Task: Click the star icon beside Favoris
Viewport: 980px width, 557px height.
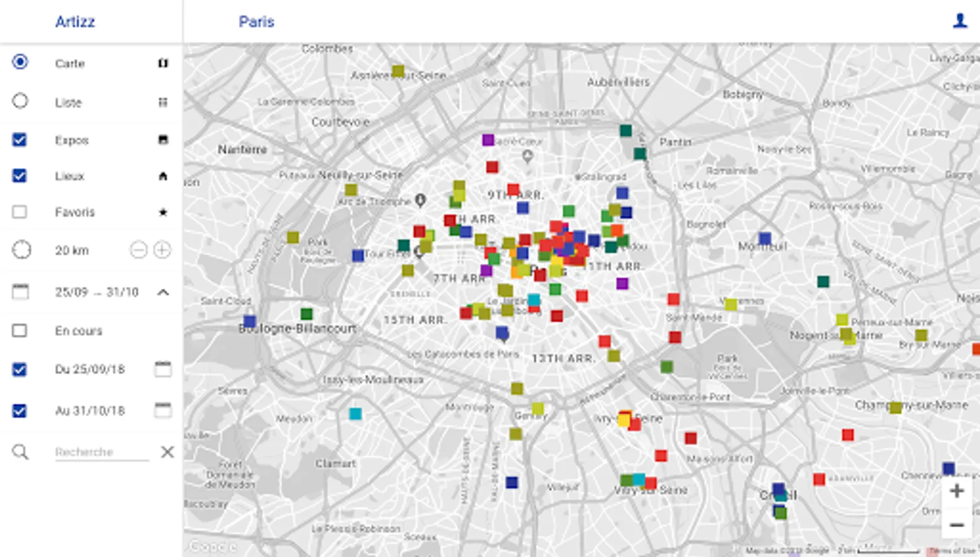Action: [x=163, y=212]
